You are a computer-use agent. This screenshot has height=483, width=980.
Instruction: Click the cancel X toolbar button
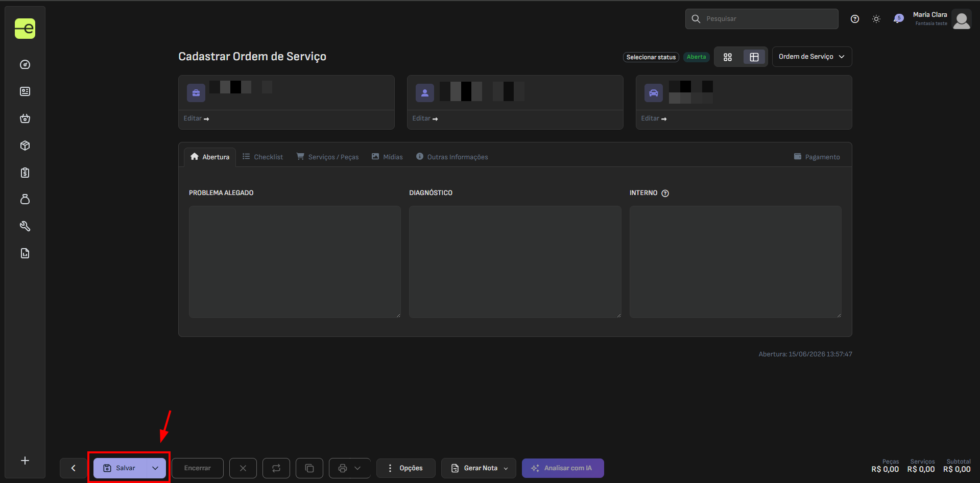(x=243, y=468)
